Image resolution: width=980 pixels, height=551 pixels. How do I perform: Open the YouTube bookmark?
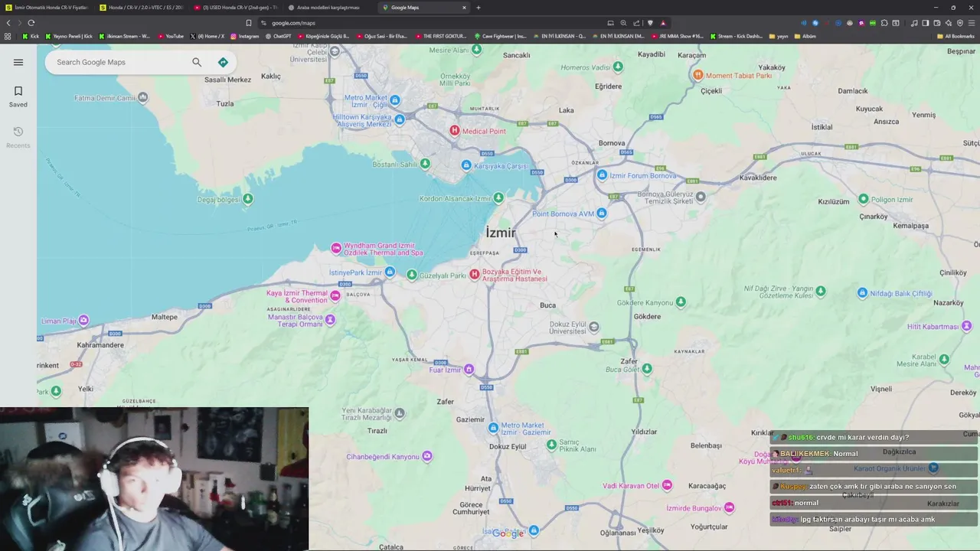[171, 36]
